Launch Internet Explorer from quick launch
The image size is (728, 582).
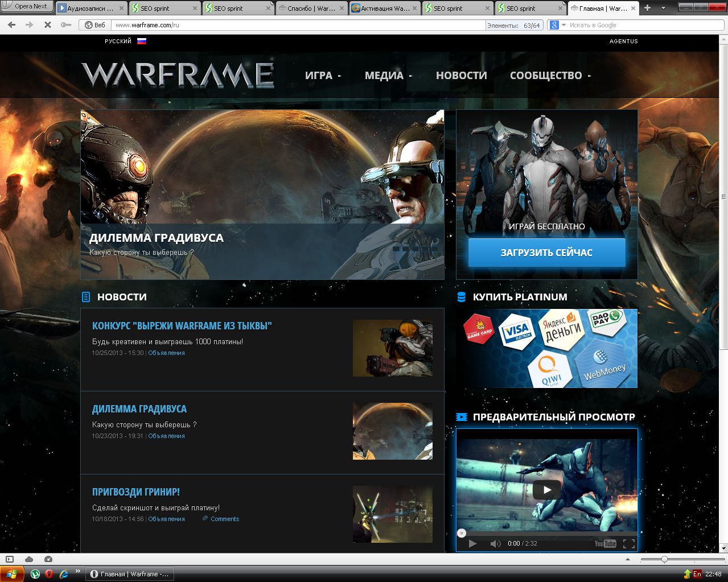point(64,574)
